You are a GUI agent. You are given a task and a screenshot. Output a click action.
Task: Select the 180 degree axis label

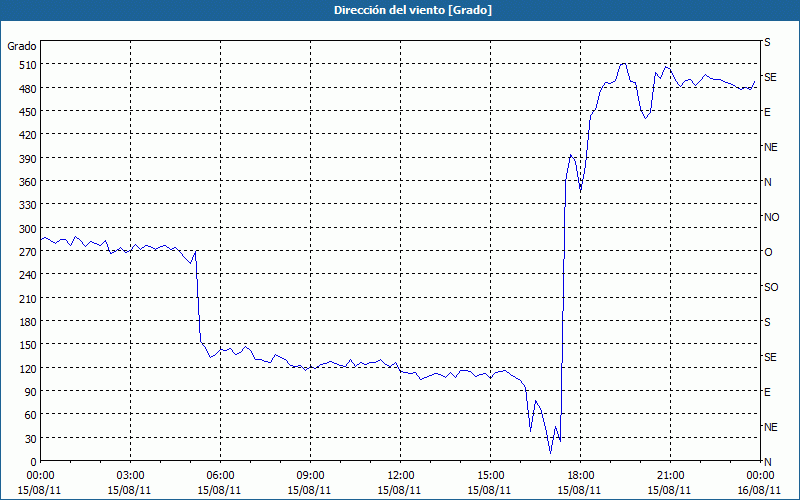click(29, 322)
